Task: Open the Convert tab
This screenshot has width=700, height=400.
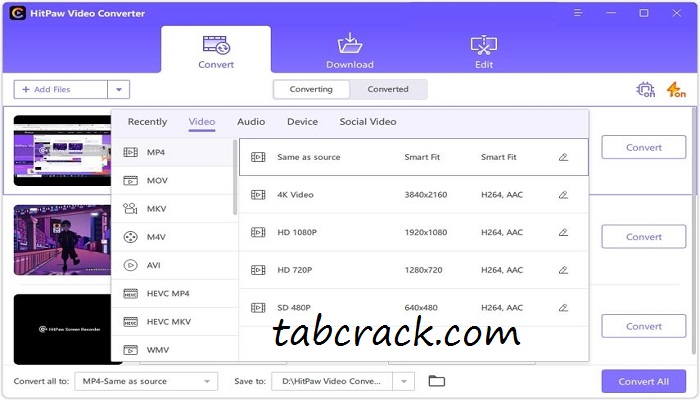Action: click(216, 50)
